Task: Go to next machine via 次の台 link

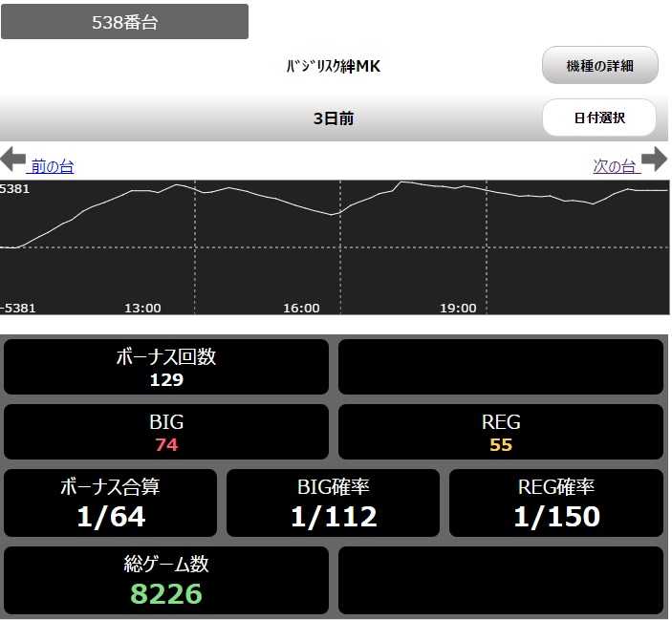Action: click(x=617, y=166)
